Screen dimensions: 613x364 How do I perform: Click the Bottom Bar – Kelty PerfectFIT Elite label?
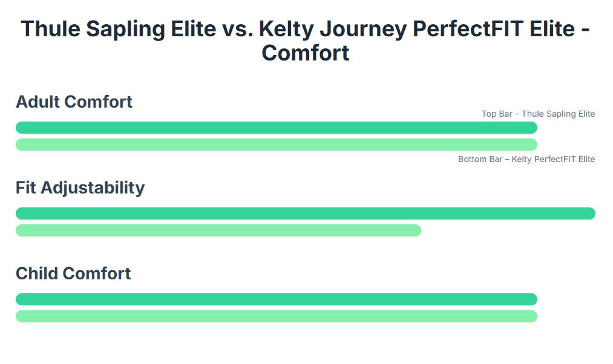pos(526,159)
